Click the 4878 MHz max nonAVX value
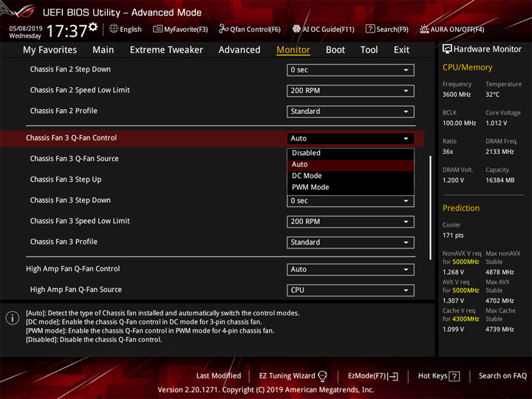 click(499, 272)
